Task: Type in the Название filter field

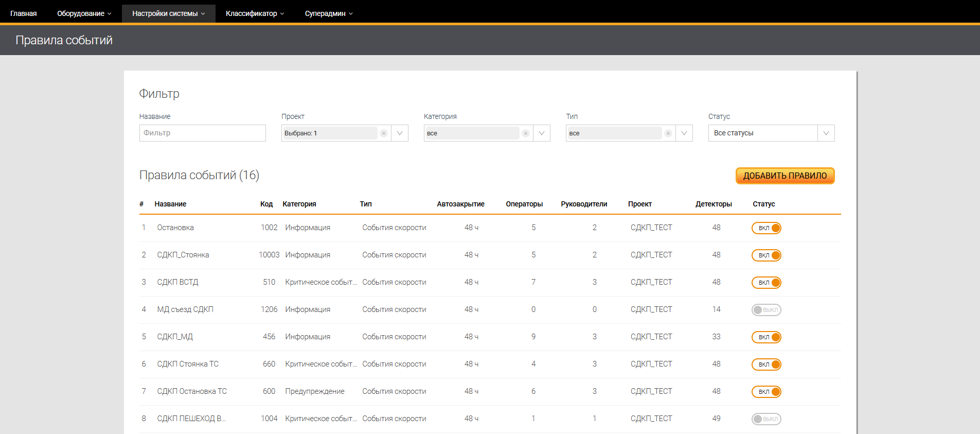Action: (x=202, y=133)
